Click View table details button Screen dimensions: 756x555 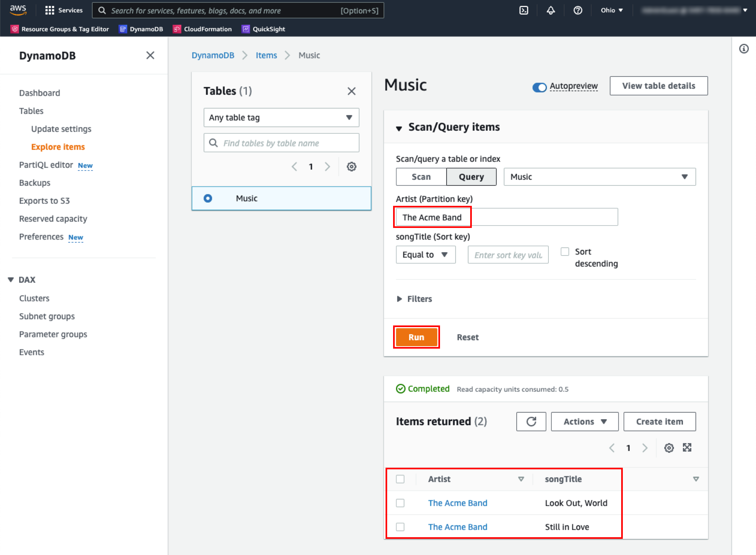point(659,86)
